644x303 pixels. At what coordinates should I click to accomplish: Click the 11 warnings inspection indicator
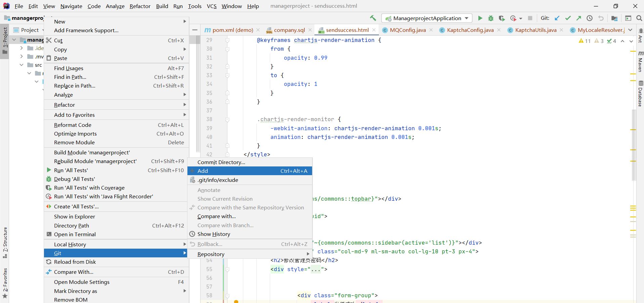click(x=585, y=41)
